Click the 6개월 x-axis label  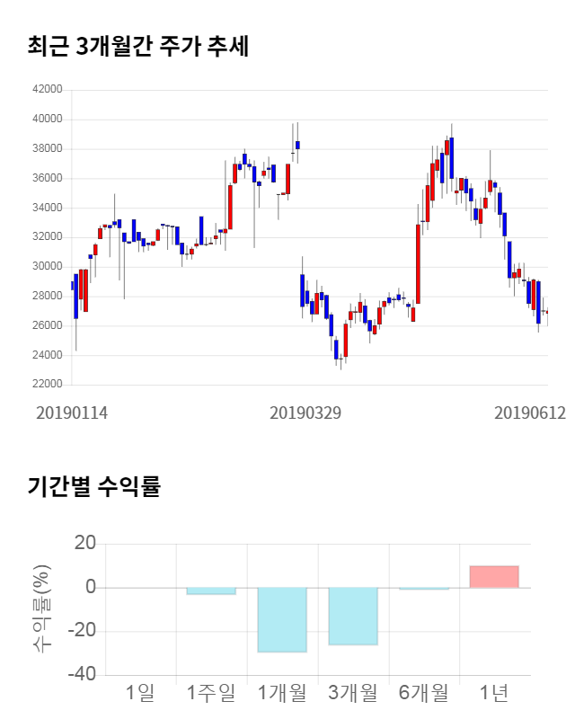(423, 692)
